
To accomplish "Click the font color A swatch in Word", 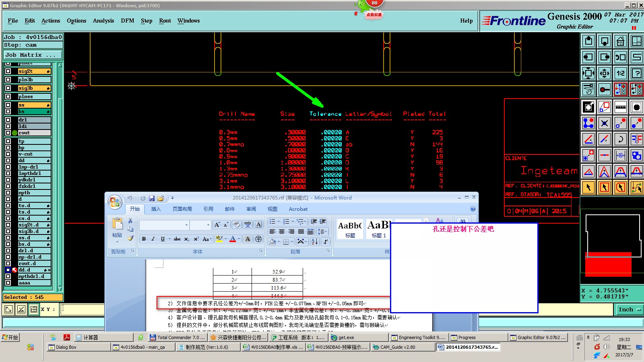I will click(x=233, y=239).
